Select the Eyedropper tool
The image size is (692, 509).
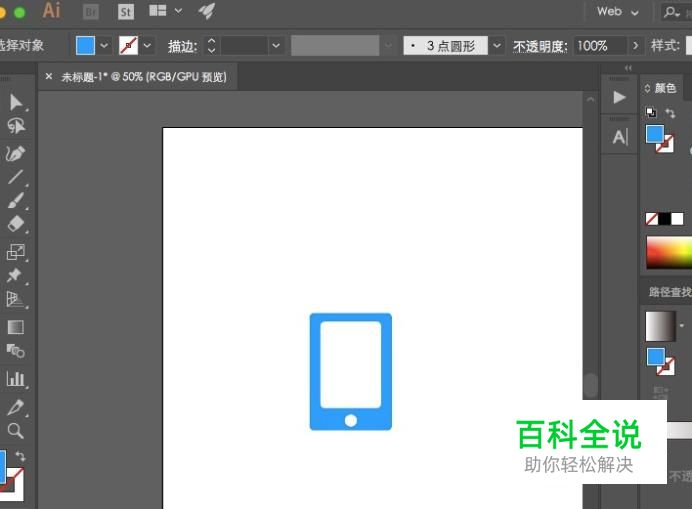click(x=15, y=407)
